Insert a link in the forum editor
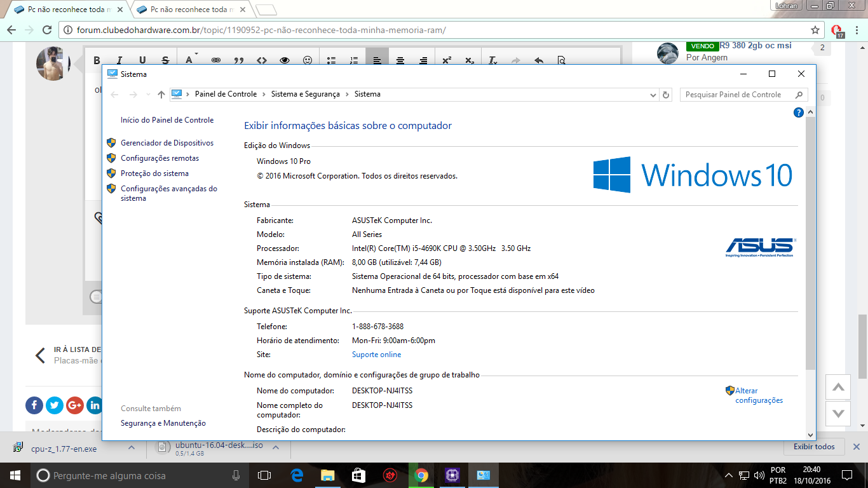This screenshot has height=488, width=868. pyautogui.click(x=216, y=60)
